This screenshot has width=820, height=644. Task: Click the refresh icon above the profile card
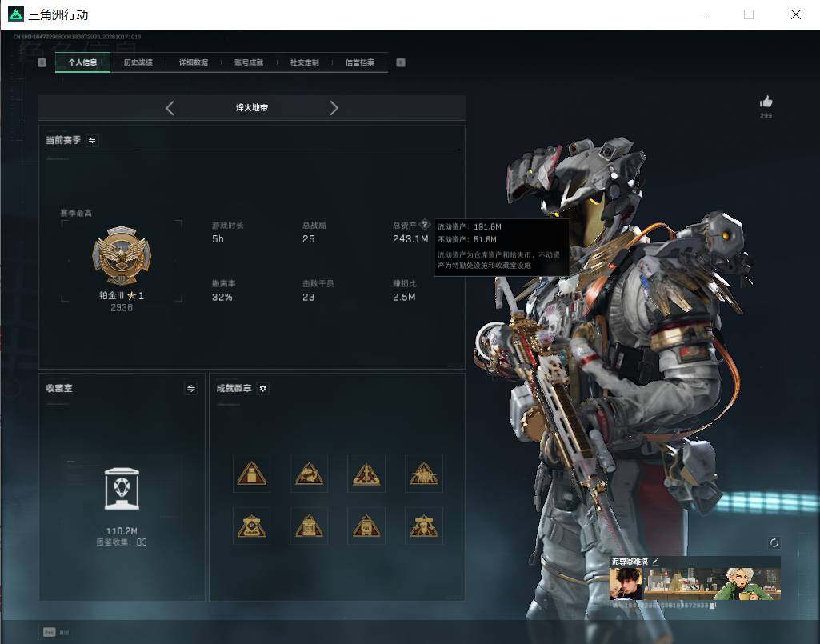point(774,543)
